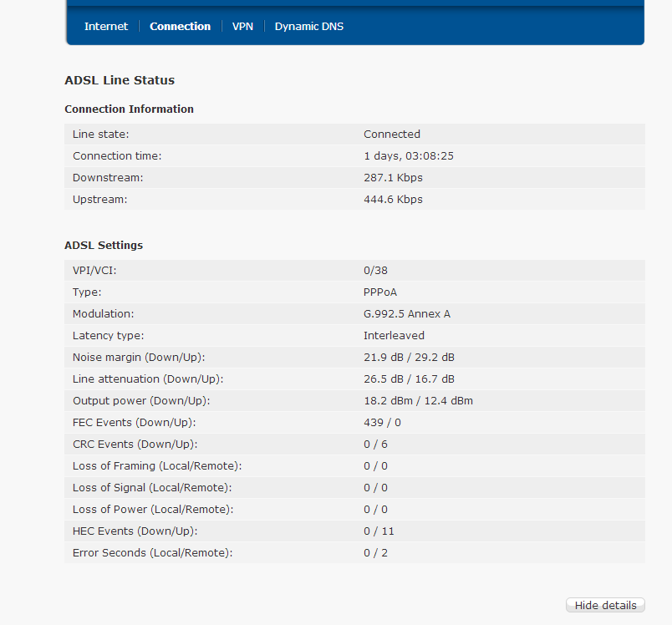Viewport: 672px width, 625px height.
Task: Click the Output power (Down/Up) label
Action: click(x=141, y=401)
